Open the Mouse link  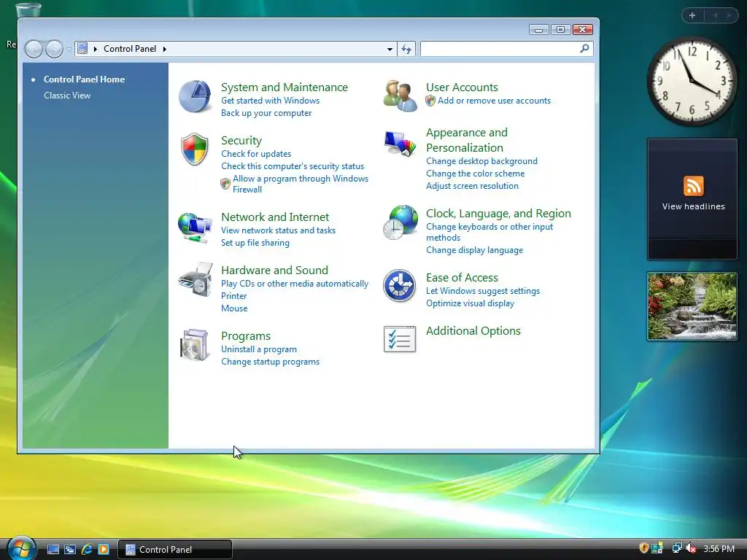(x=234, y=308)
